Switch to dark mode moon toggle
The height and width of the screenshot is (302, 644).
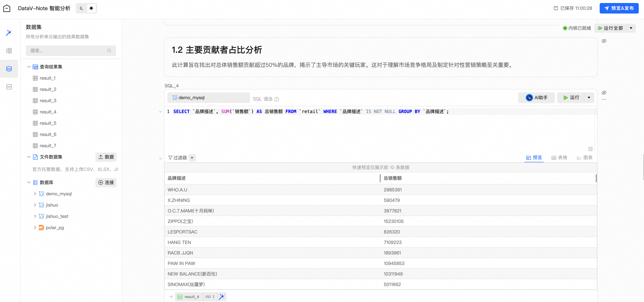[x=81, y=8]
